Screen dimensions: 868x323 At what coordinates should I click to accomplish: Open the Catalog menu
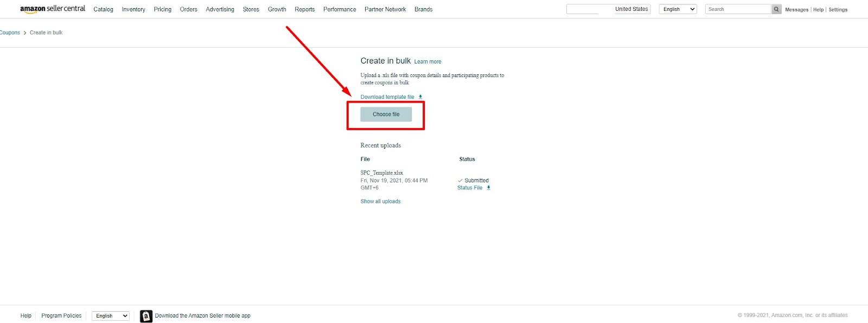pyautogui.click(x=103, y=9)
